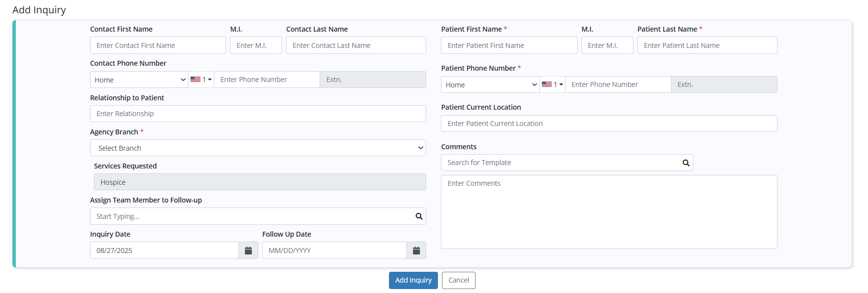The height and width of the screenshot is (293, 868).
Task: Click the Patient Current Location input
Action: (609, 124)
